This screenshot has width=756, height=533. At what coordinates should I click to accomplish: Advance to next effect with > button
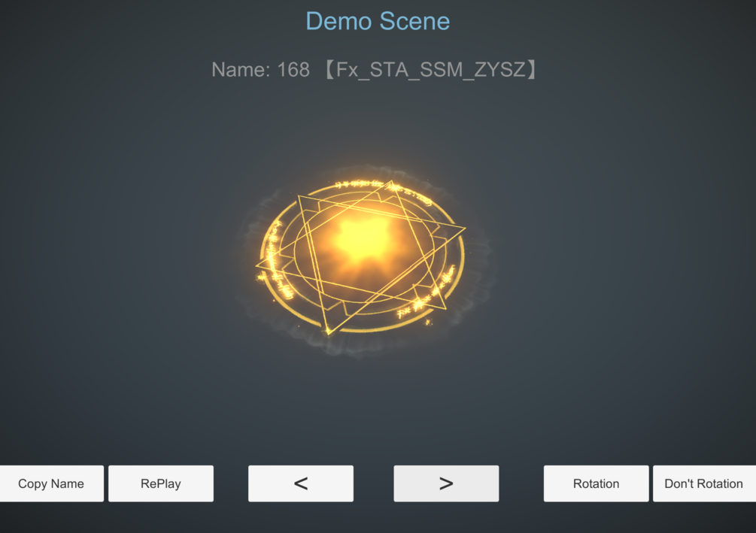(446, 483)
